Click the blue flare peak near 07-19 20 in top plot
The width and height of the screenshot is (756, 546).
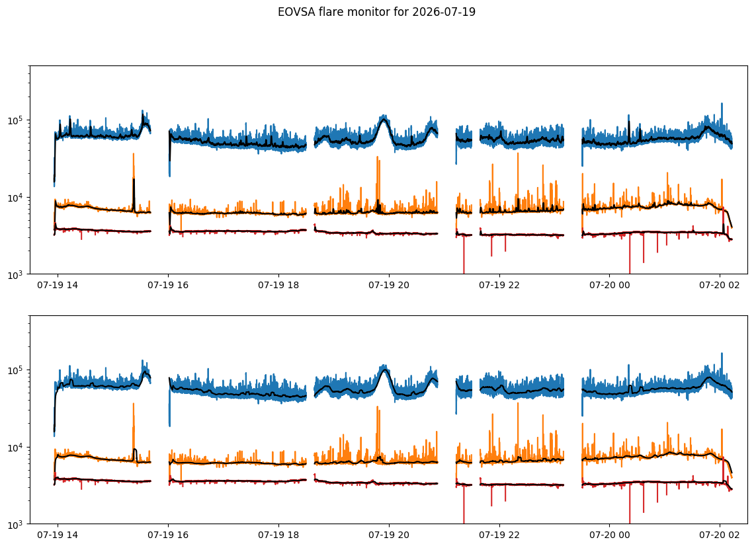point(384,120)
